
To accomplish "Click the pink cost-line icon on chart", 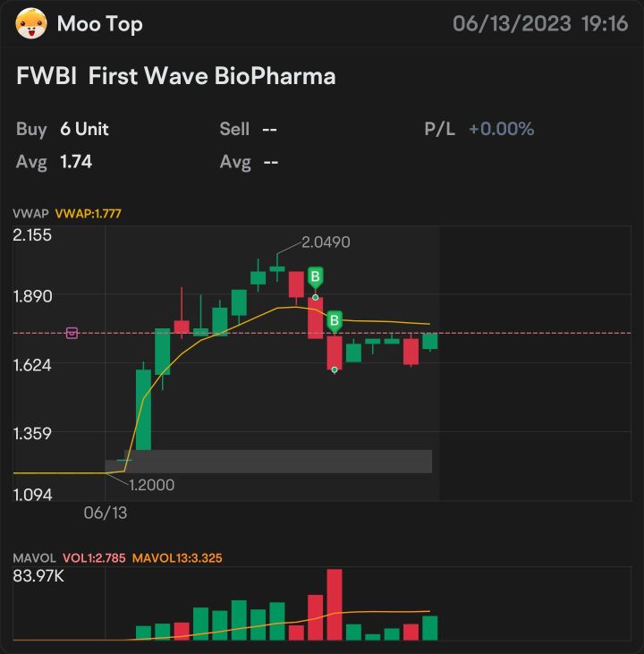I will 72,333.
